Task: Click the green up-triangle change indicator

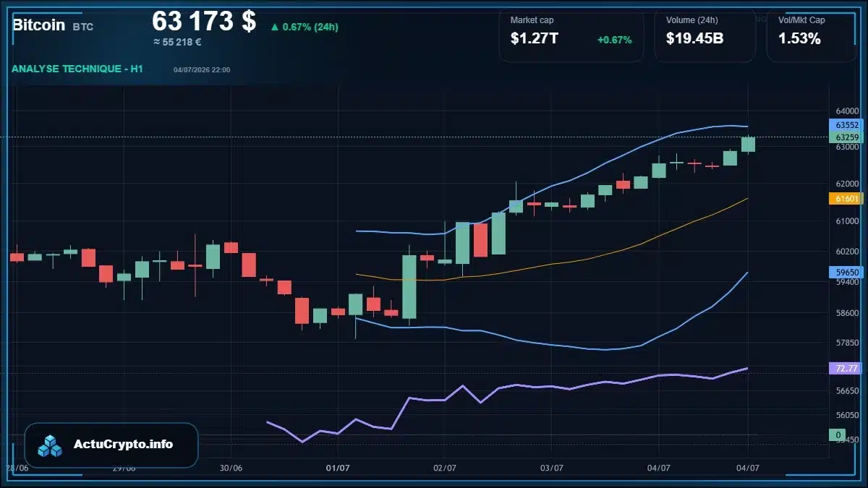Action: [275, 27]
